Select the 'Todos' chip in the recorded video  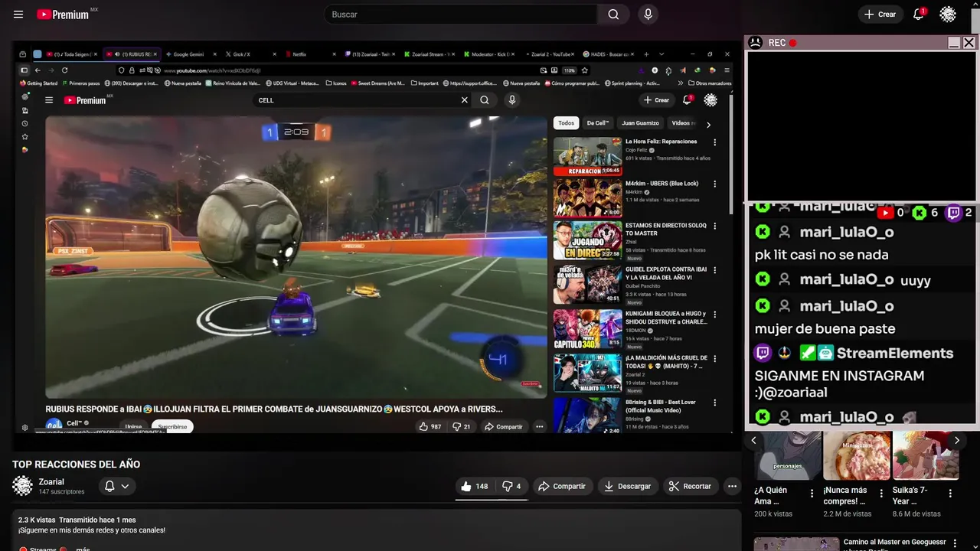(x=566, y=123)
